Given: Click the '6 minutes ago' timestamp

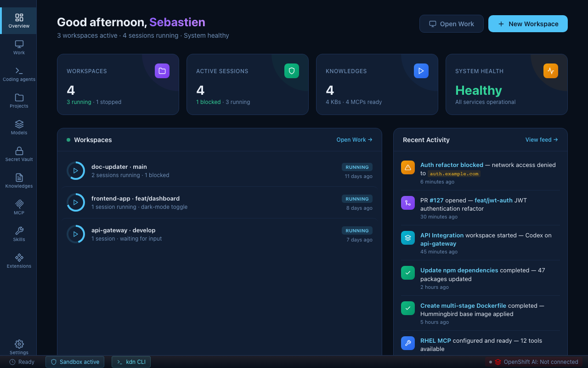Looking at the screenshot, I should 437,182.
